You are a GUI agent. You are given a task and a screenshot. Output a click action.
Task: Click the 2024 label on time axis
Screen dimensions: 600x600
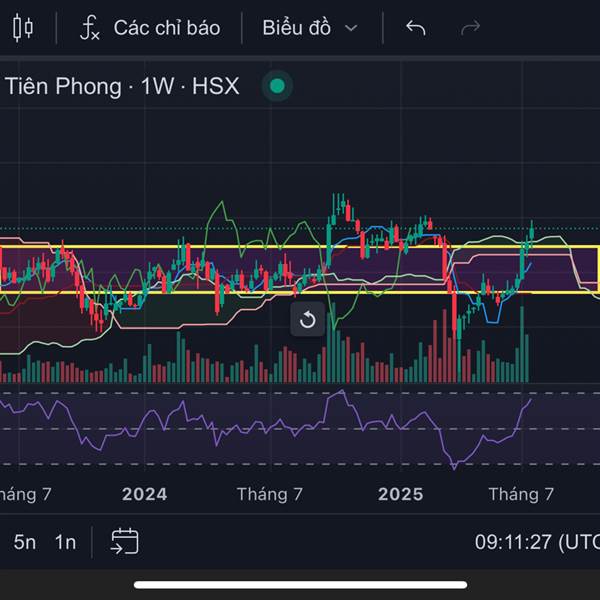pyautogui.click(x=144, y=494)
